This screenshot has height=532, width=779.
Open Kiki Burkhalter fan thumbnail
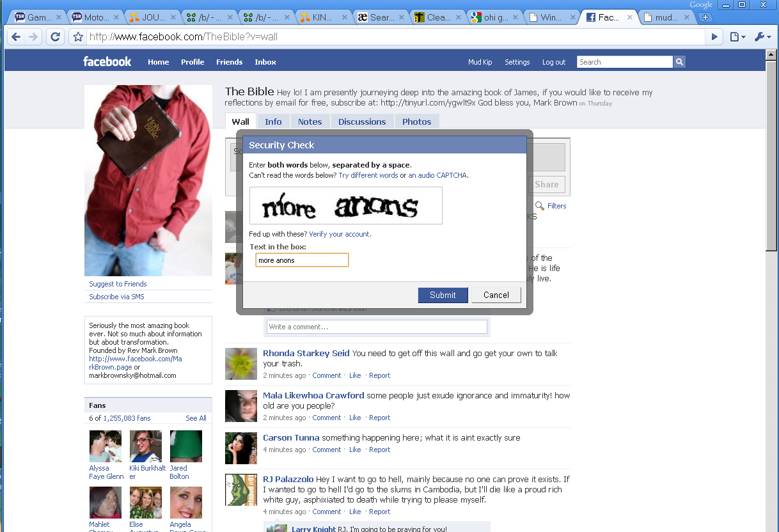[x=146, y=446]
